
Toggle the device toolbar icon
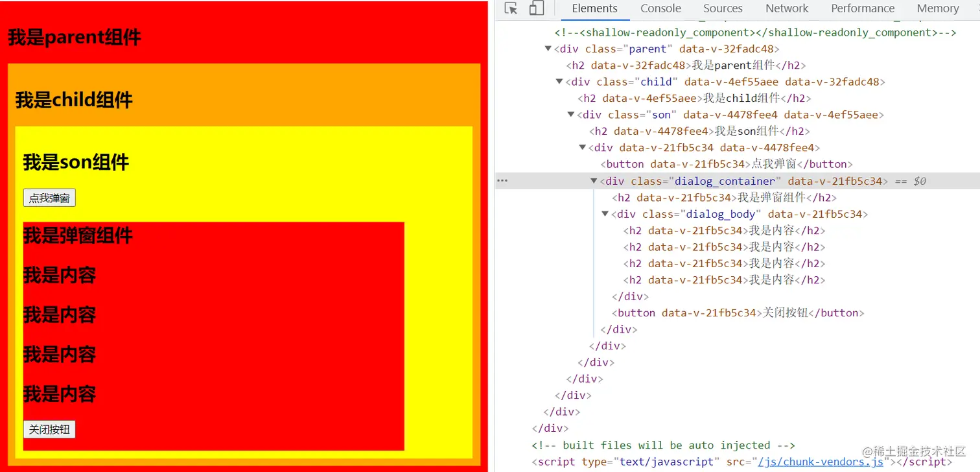click(x=536, y=8)
